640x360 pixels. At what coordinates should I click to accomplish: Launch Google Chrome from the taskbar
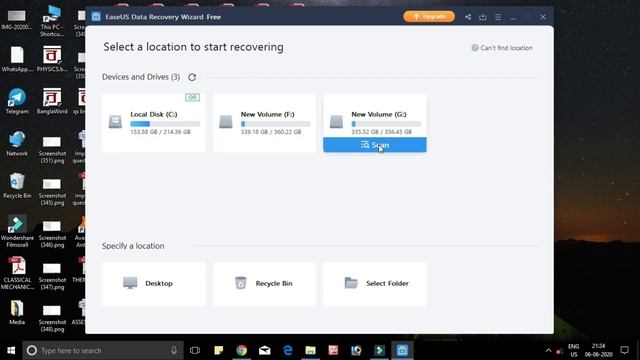tap(242, 350)
